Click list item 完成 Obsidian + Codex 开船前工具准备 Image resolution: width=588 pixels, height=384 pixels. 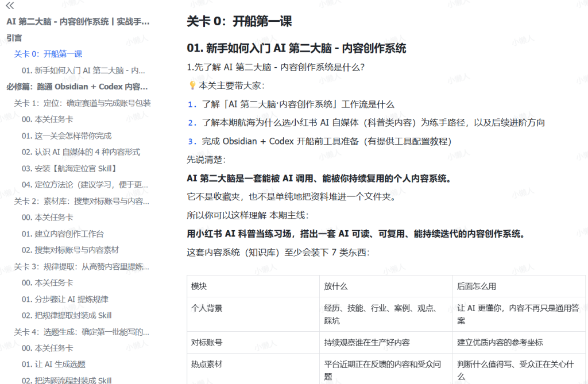tap(326, 141)
